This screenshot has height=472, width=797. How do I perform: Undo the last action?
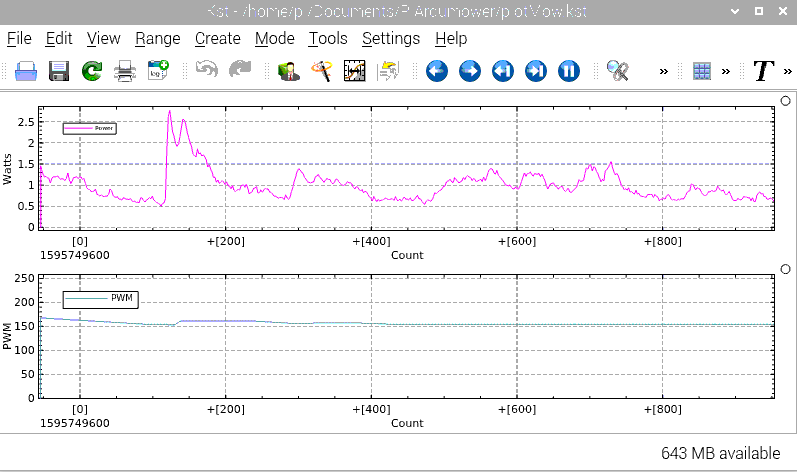tap(207, 70)
